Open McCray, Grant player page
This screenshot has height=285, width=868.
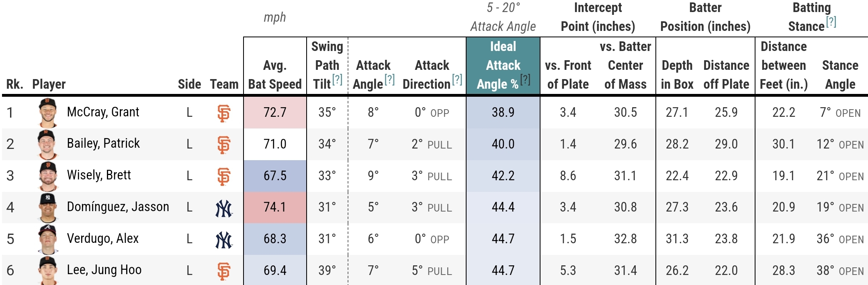[x=103, y=112]
